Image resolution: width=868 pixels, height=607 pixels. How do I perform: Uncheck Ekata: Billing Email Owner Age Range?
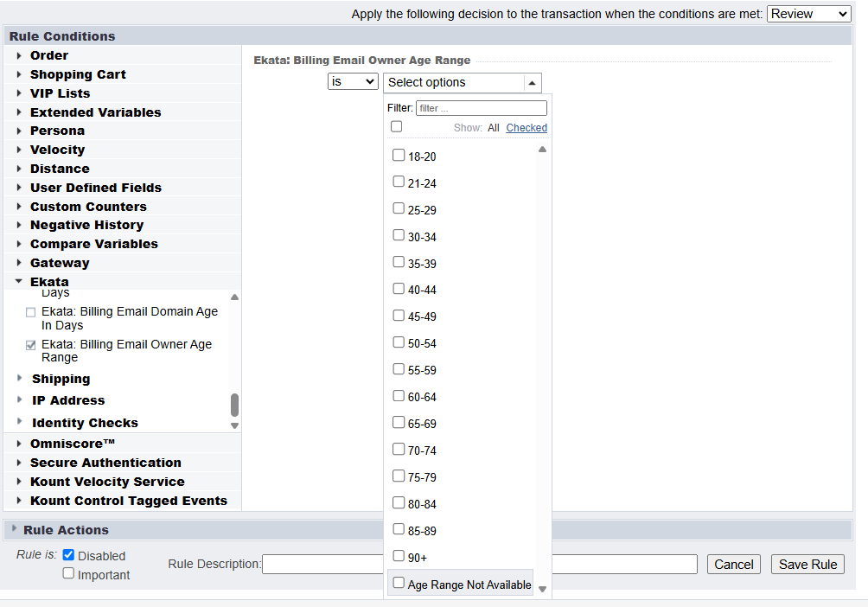pyautogui.click(x=31, y=346)
